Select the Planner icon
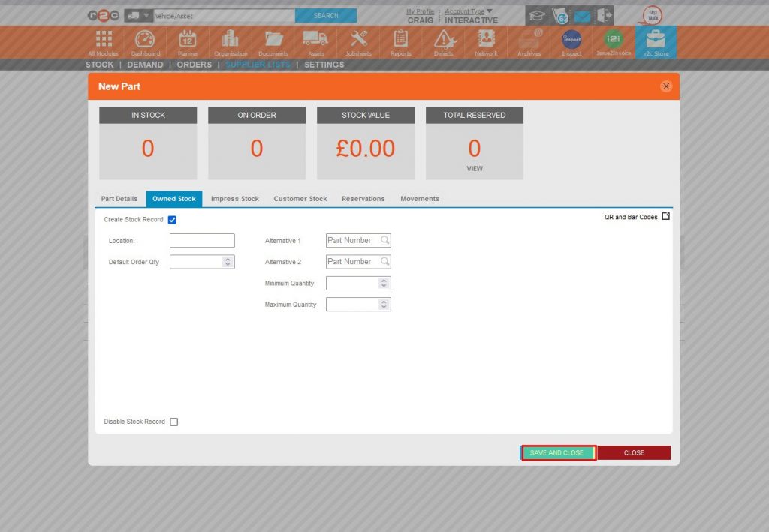This screenshot has height=532, width=769. [x=187, y=41]
